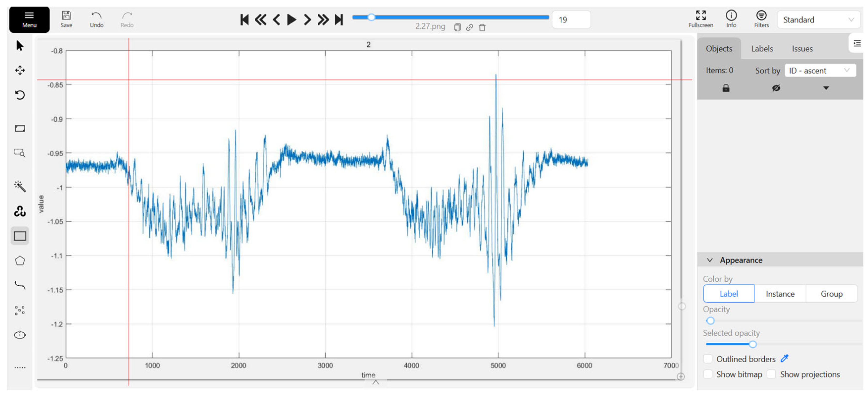868x395 pixels.
Task: Select the cursor tool in sidebar
Action: click(x=19, y=46)
